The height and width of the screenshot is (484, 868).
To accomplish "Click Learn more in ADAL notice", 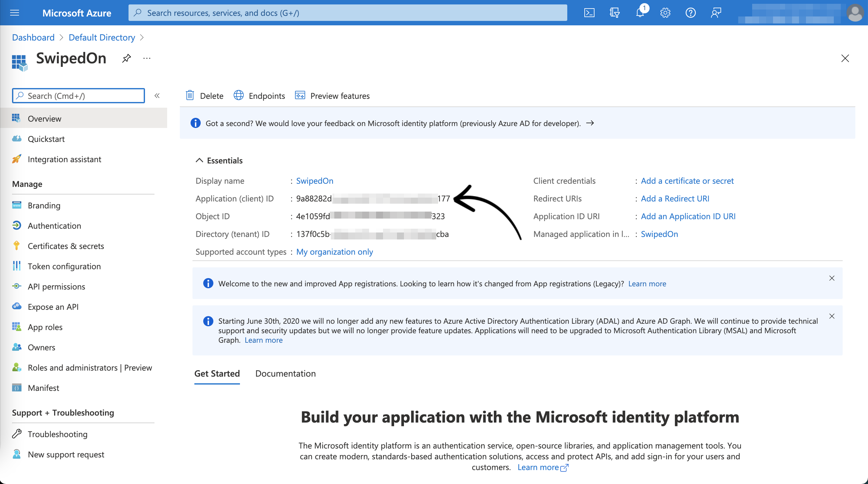I will (263, 340).
